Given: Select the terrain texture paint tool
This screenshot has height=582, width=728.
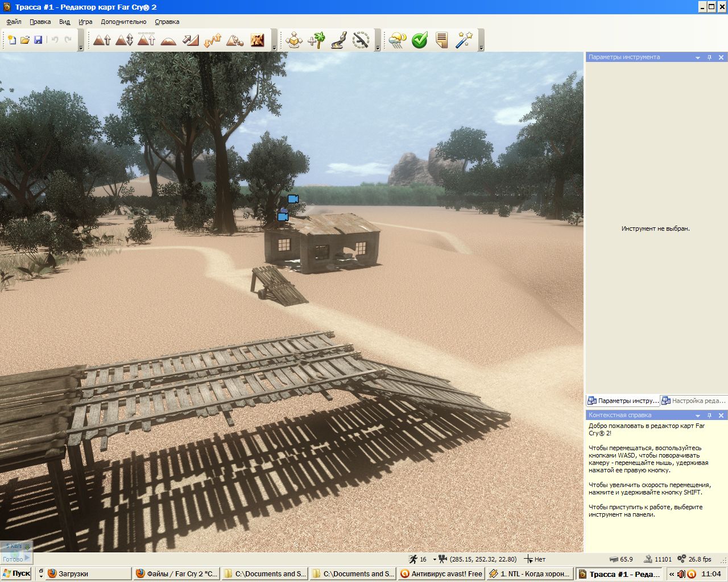Looking at the screenshot, I should tap(257, 40).
